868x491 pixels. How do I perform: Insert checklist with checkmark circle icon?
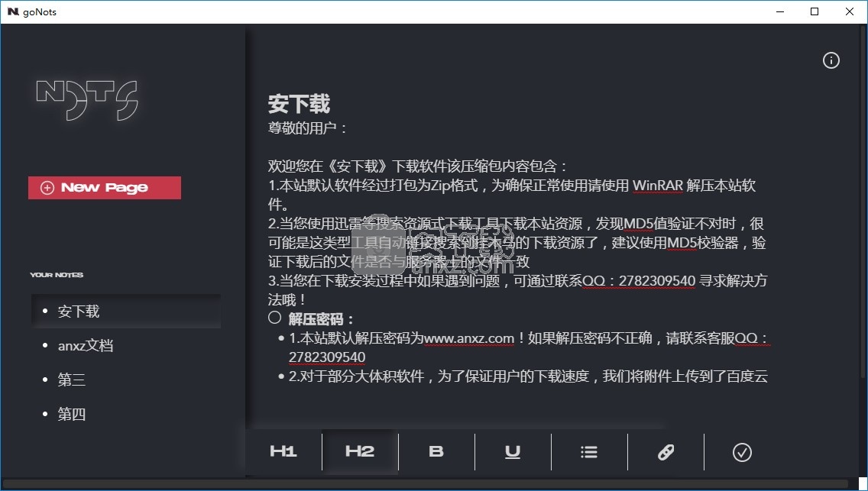pyautogui.click(x=742, y=452)
